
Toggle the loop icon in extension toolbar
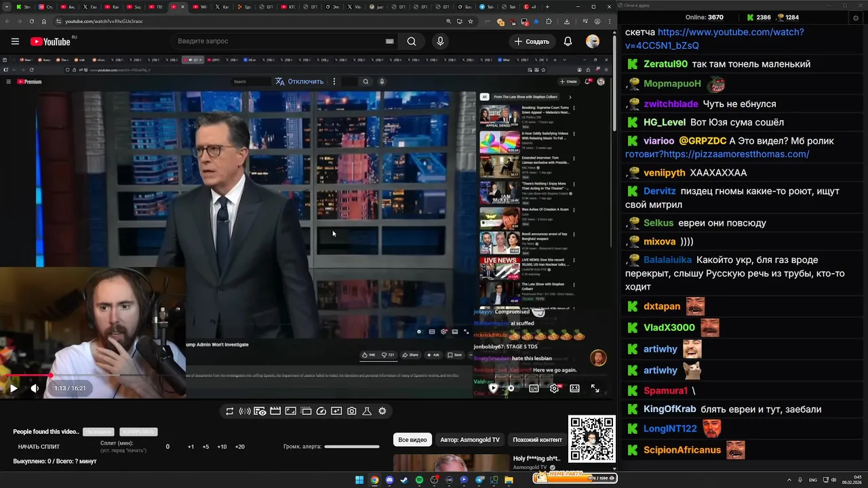(230, 411)
